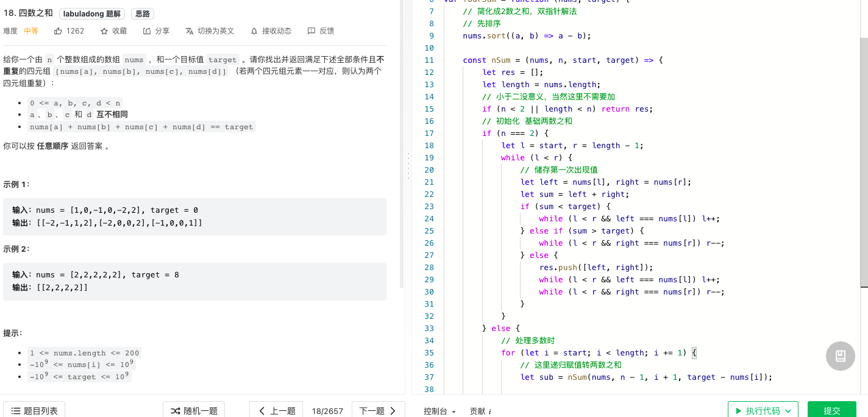Screen dimensions: 868x417
Task: Open the labuladong 题解 tag
Action: [x=93, y=13]
